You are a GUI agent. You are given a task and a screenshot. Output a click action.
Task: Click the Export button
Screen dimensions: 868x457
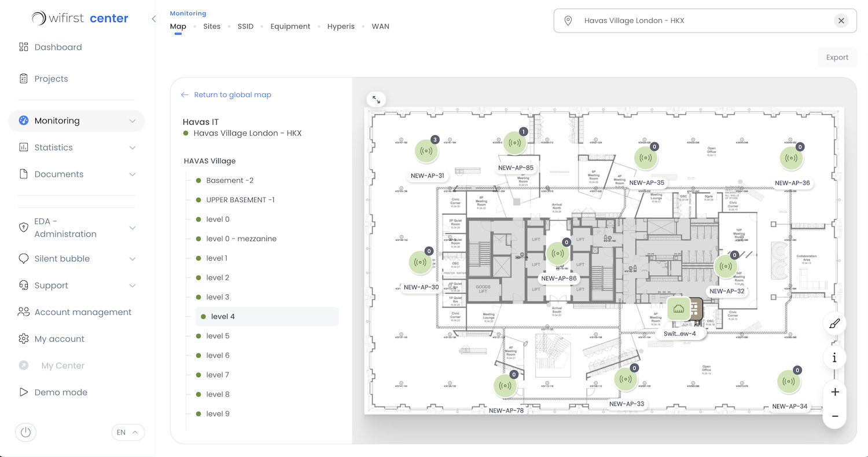tap(837, 57)
